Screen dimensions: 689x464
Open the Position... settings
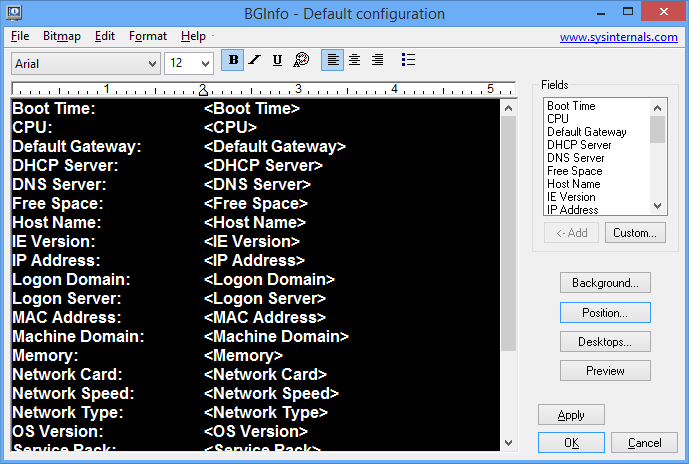[x=605, y=312]
